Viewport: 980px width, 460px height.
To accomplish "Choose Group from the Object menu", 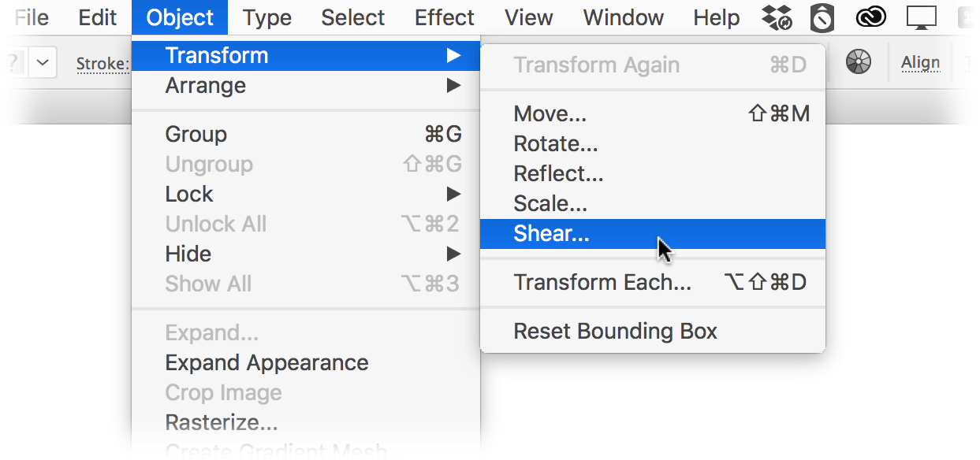I will [306, 134].
